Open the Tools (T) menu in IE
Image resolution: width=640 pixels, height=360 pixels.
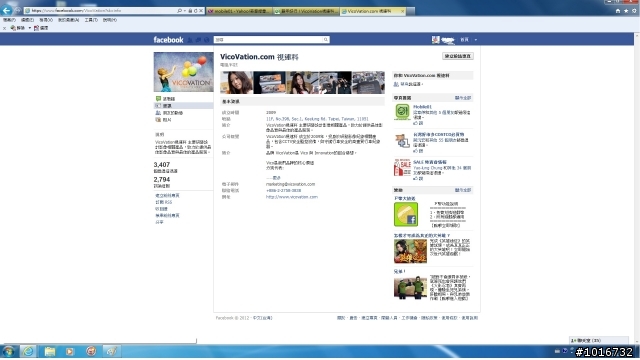[91, 20]
